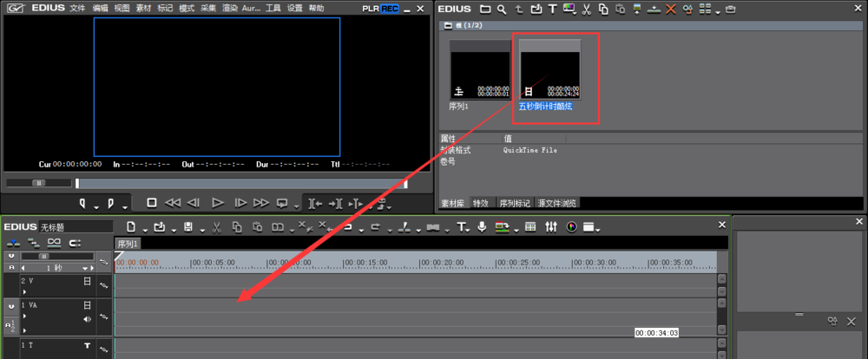Click the save project floppy icon
Viewport: 868px width, 359px height.
187,227
